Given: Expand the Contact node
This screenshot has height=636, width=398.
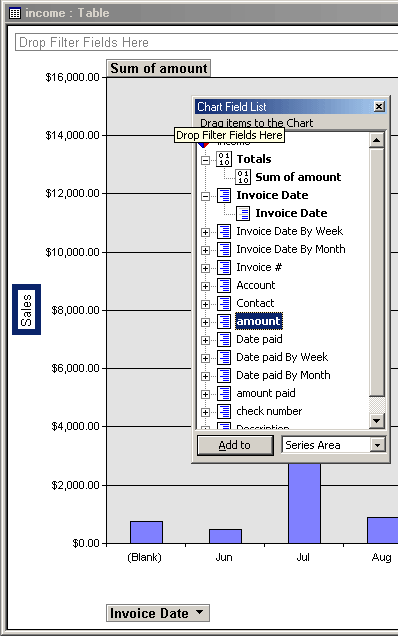Looking at the screenshot, I should (x=205, y=305).
